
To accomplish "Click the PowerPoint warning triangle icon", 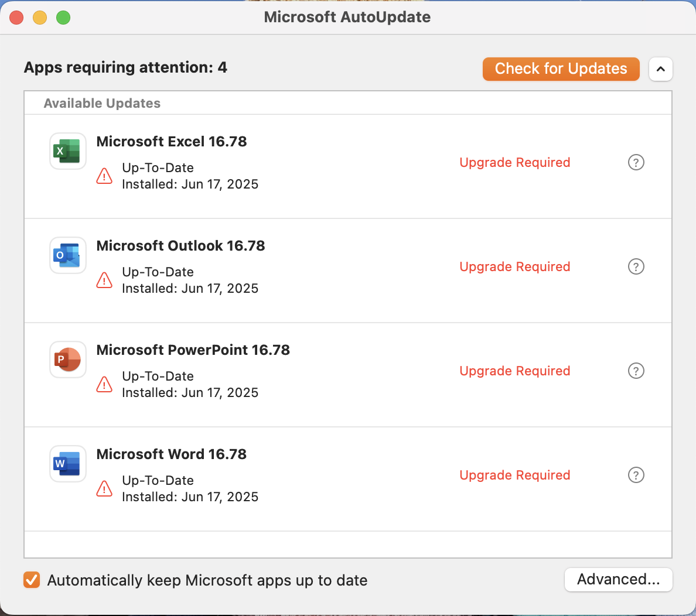I will 104,384.
